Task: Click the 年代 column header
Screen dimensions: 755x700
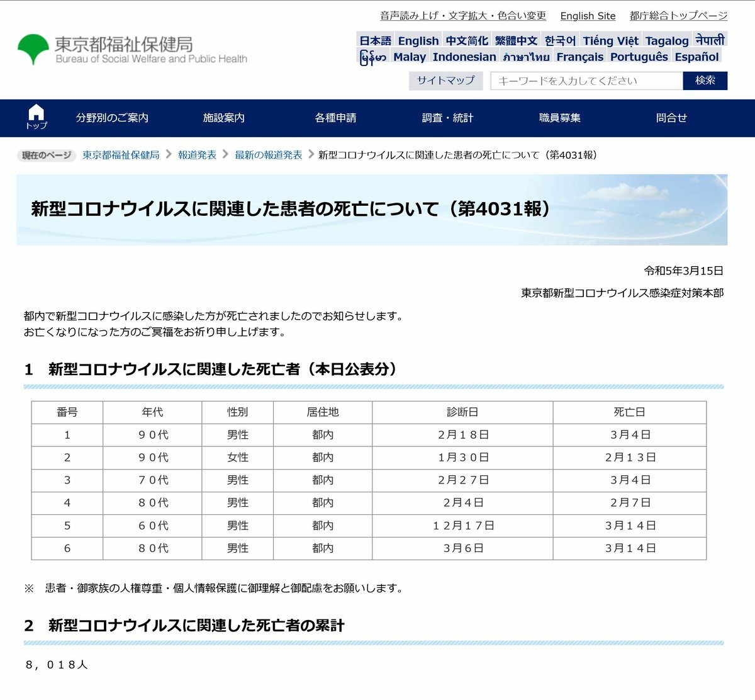Action: pyautogui.click(x=152, y=412)
